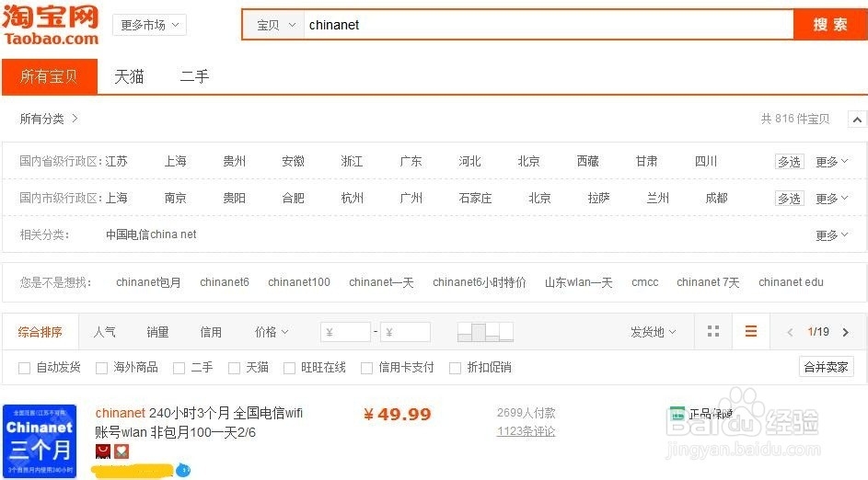Sort by 综合排序
Viewport: 868px width, 480px height.
[40, 332]
